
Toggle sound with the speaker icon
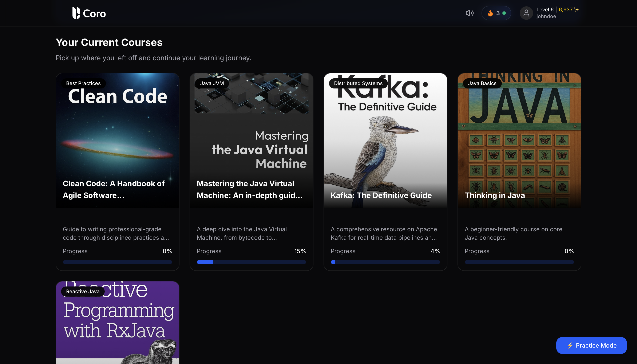(x=470, y=13)
